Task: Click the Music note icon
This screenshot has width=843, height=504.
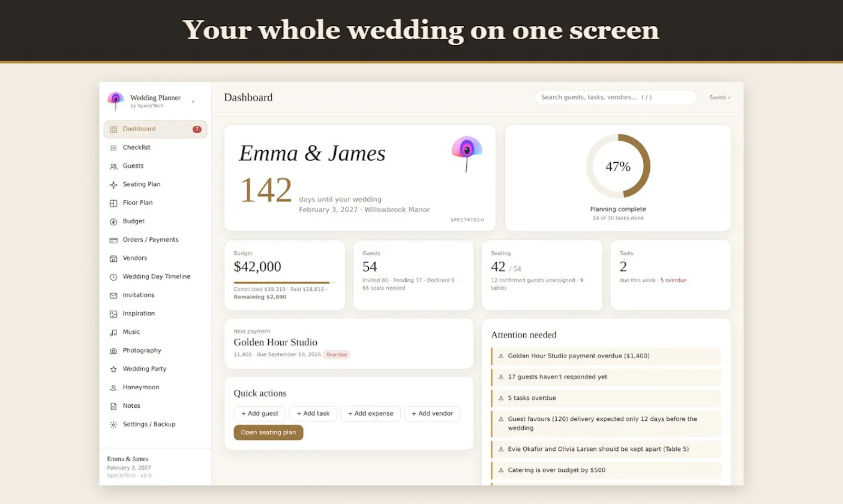Action: tap(113, 332)
